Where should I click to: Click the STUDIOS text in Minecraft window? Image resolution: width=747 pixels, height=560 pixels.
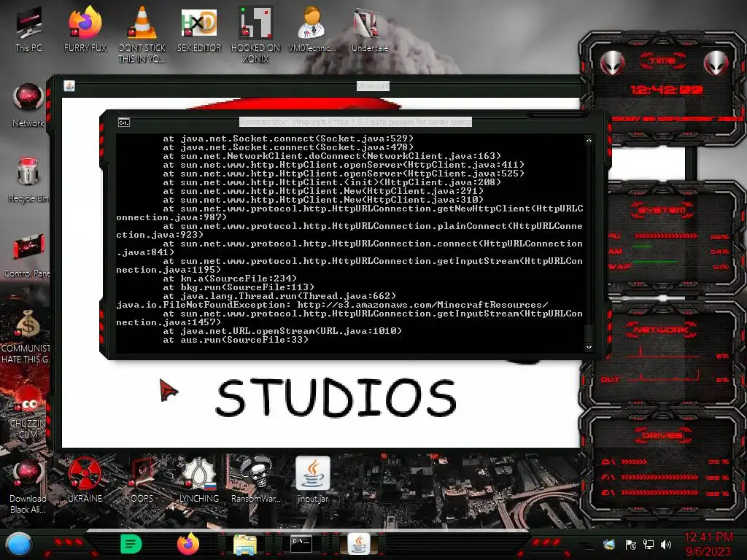(x=336, y=397)
